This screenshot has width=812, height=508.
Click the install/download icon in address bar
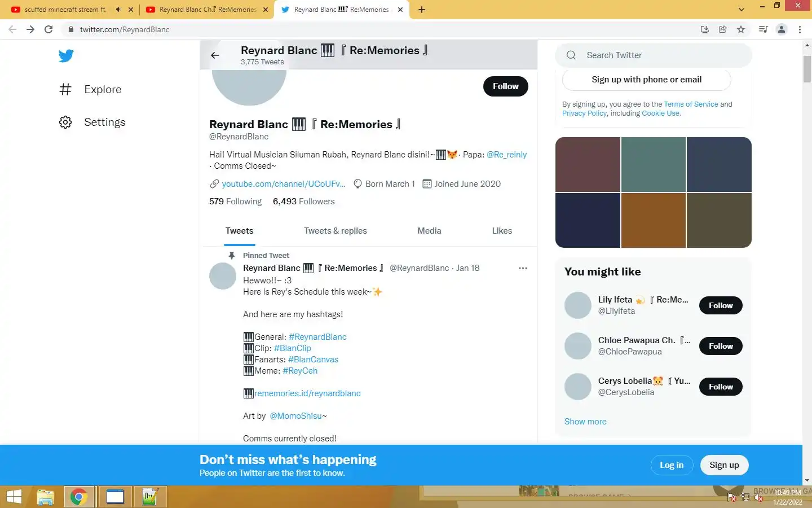(705, 29)
